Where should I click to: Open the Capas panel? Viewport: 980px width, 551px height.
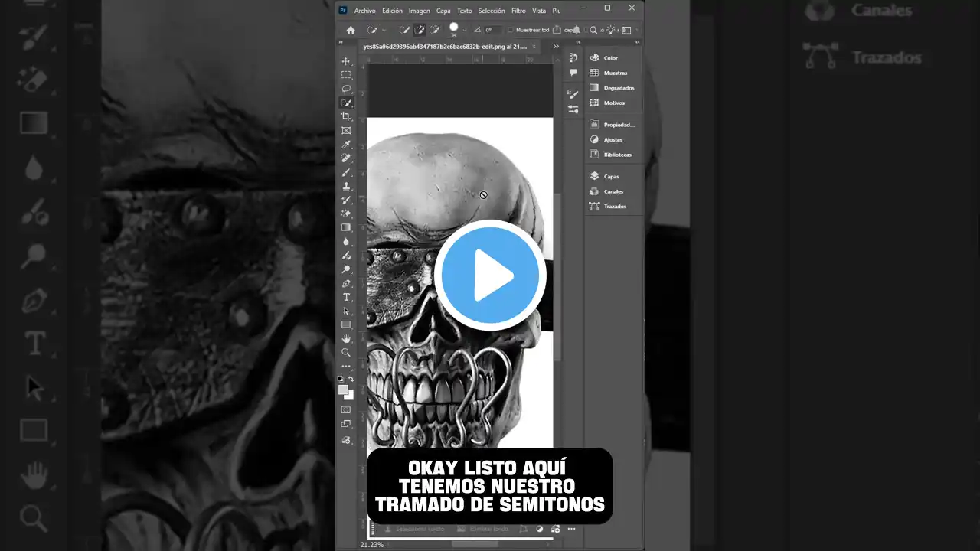click(x=611, y=176)
